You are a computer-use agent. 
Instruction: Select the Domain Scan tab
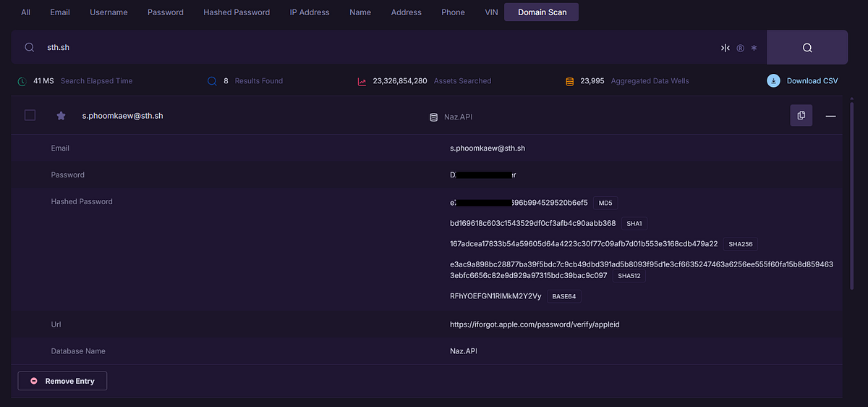tap(542, 12)
